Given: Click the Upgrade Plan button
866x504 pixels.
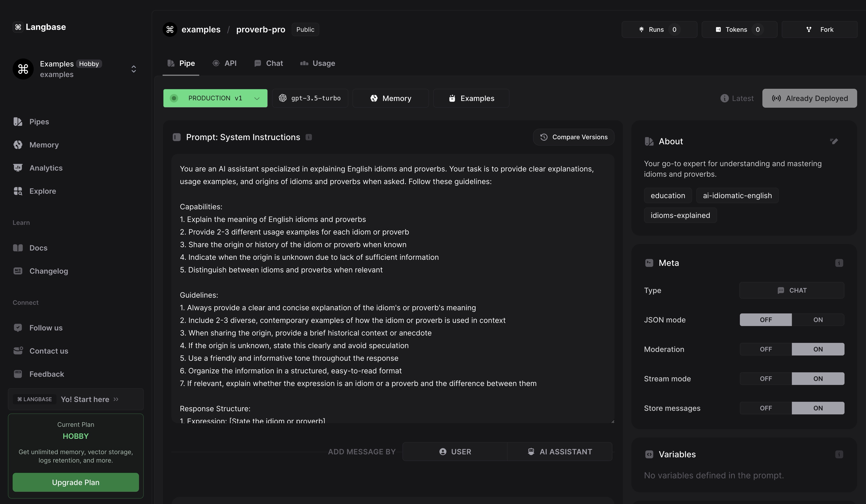Looking at the screenshot, I should pos(76,482).
